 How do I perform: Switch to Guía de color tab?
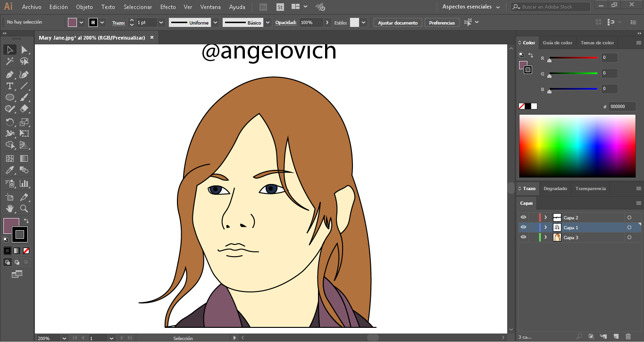click(557, 42)
